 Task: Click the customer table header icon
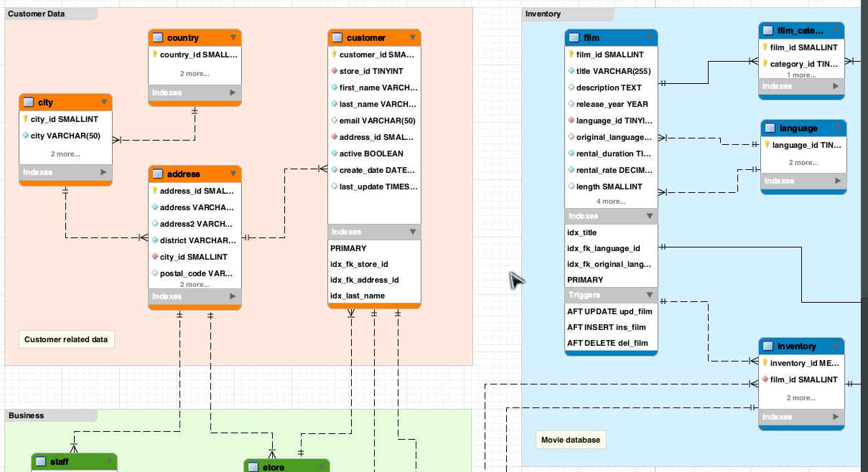click(x=337, y=38)
